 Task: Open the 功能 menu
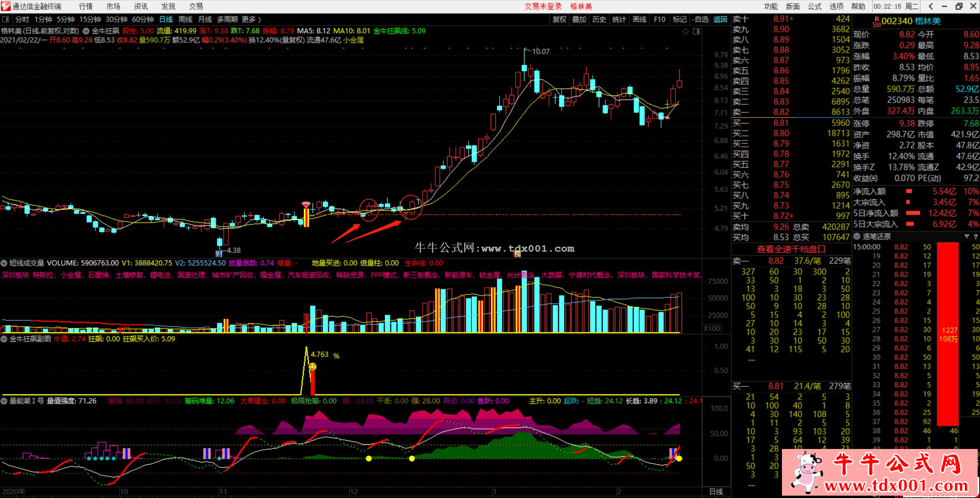[771, 6]
